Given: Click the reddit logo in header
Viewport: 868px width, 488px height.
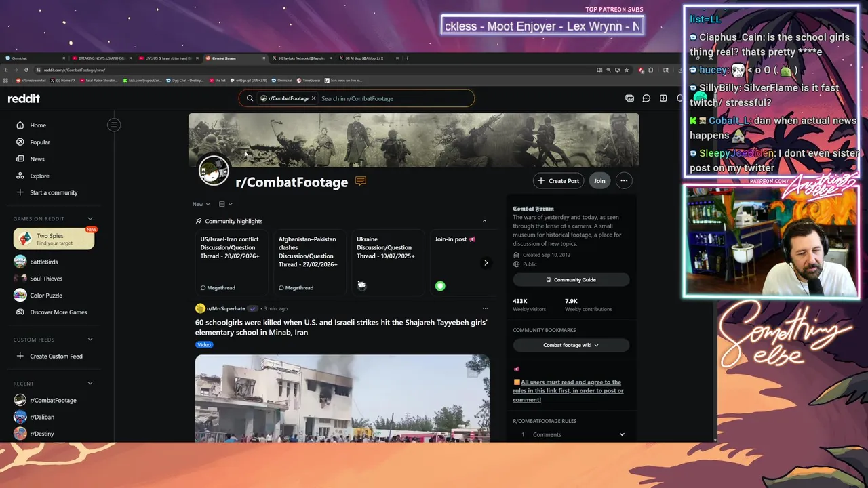Looking at the screenshot, I should pos(24,98).
